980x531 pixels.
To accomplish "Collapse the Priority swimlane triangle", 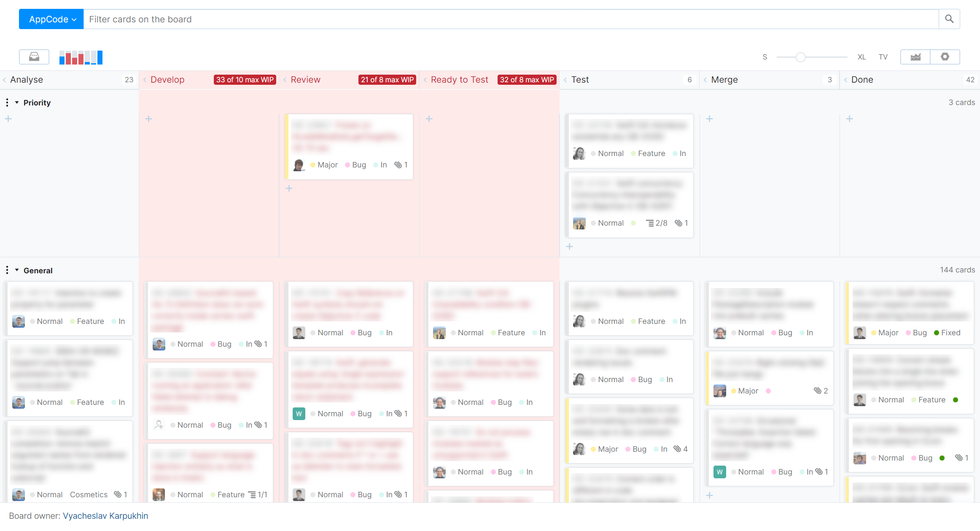I will coord(17,102).
